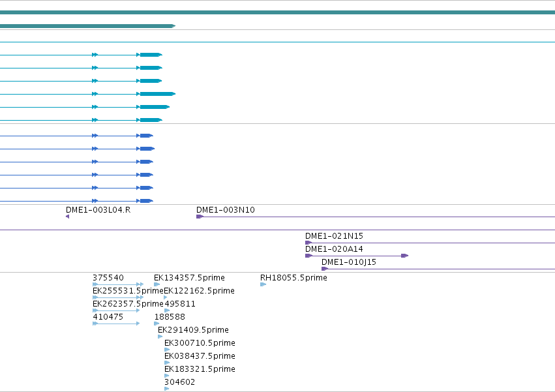Click the 304602 arrow glyph
The image size is (555, 392).
click(167, 389)
